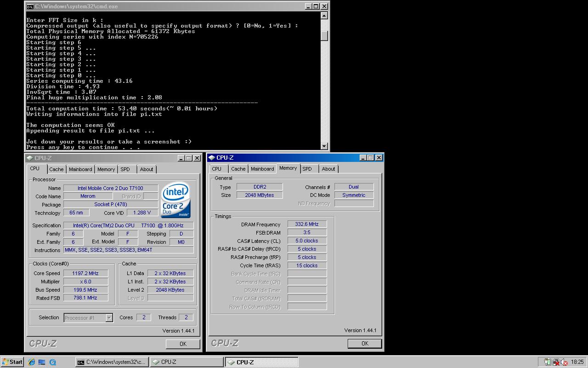588x368 pixels.
Task: Open Cache tab in right CPU-Z window
Action: (x=238, y=169)
